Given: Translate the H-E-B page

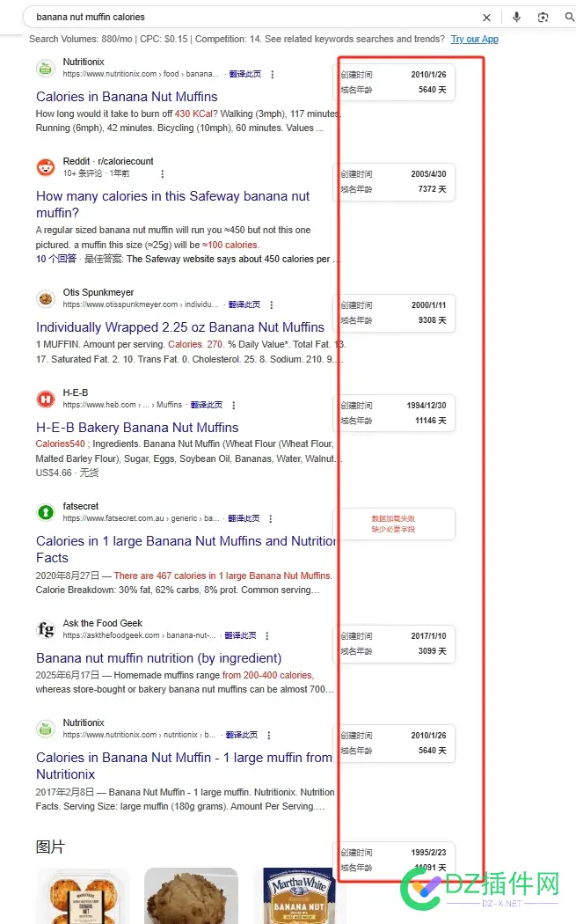Looking at the screenshot, I should (207, 405).
